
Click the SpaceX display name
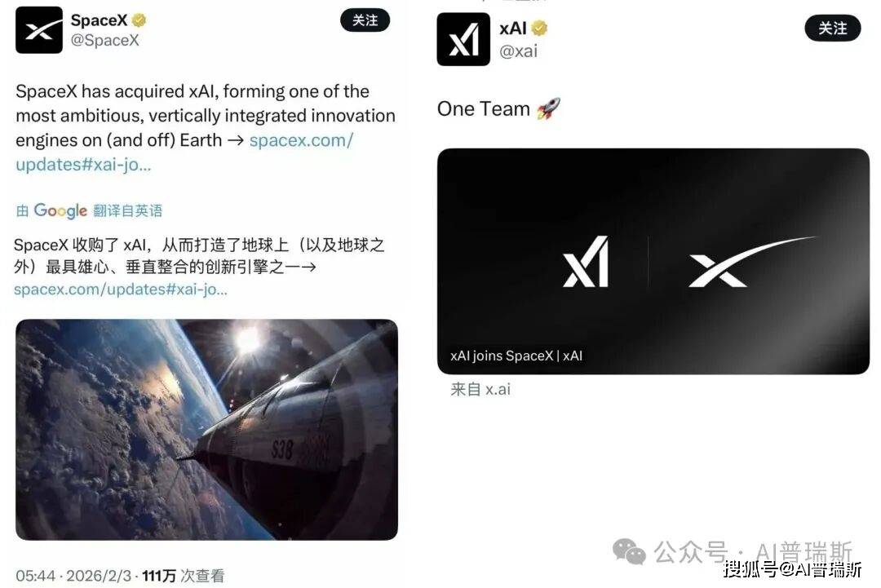[x=99, y=20]
